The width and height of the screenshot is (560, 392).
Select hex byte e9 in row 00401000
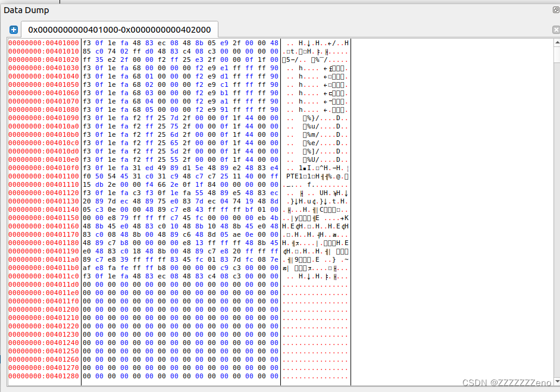[224, 43]
